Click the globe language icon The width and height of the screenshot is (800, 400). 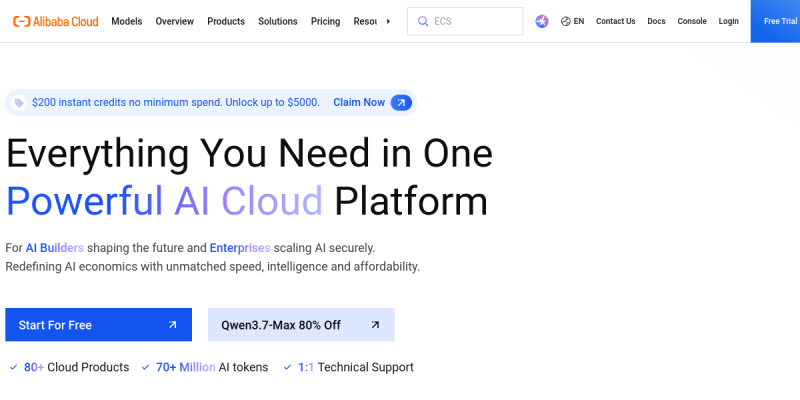click(565, 21)
